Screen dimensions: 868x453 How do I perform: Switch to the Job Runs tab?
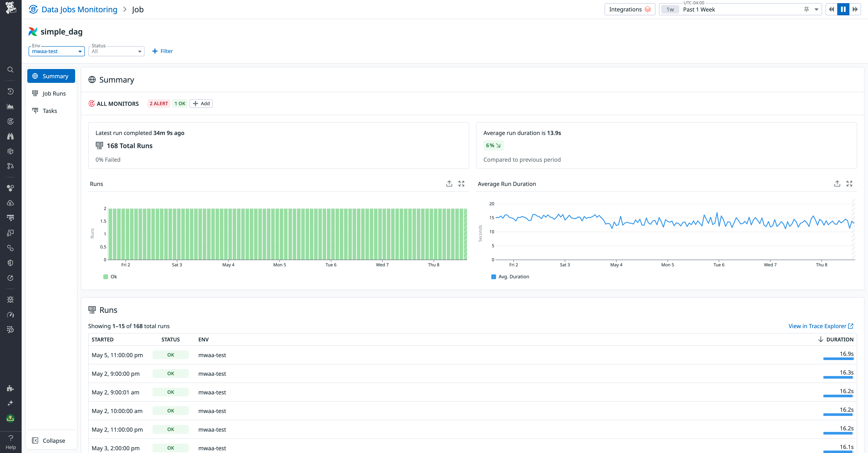coord(54,93)
